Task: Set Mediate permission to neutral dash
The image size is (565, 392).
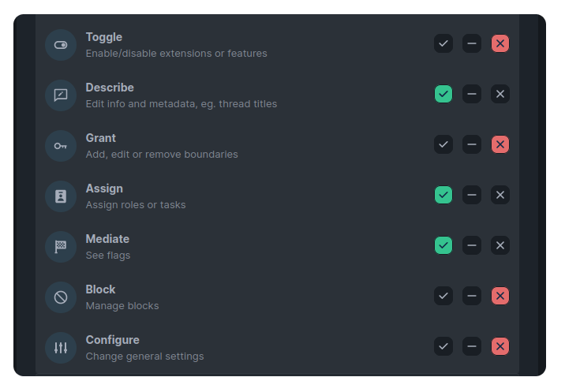Action: pyautogui.click(x=472, y=245)
